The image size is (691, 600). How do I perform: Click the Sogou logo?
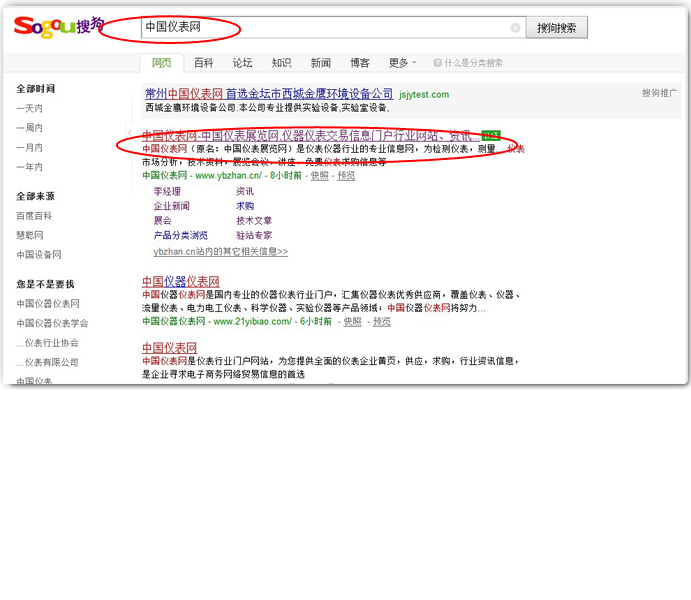[58, 26]
